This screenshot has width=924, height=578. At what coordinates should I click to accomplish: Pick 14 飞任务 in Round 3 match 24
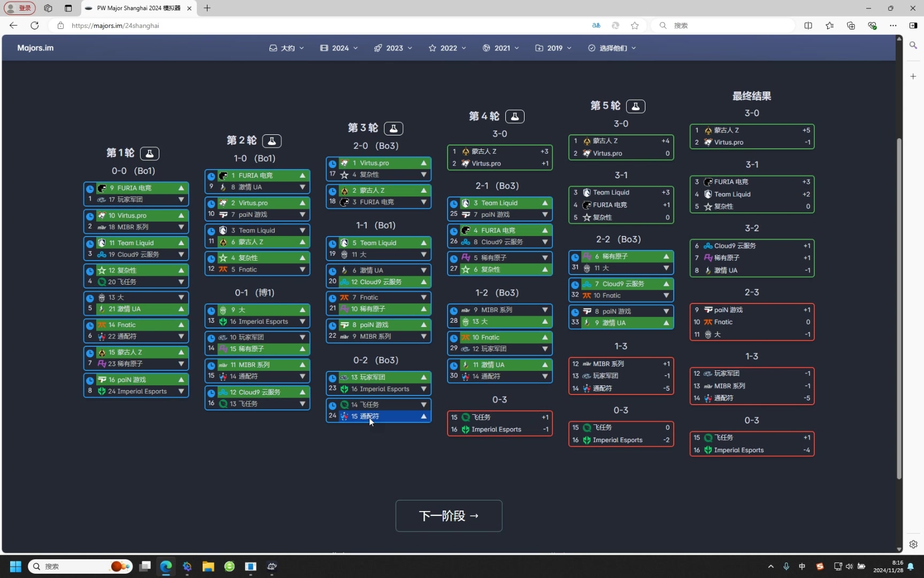click(384, 405)
